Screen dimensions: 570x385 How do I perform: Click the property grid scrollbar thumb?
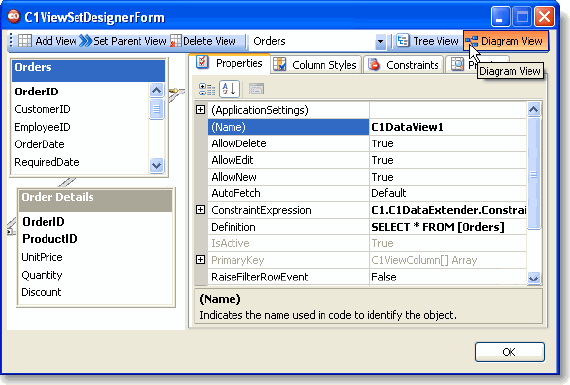(x=534, y=174)
